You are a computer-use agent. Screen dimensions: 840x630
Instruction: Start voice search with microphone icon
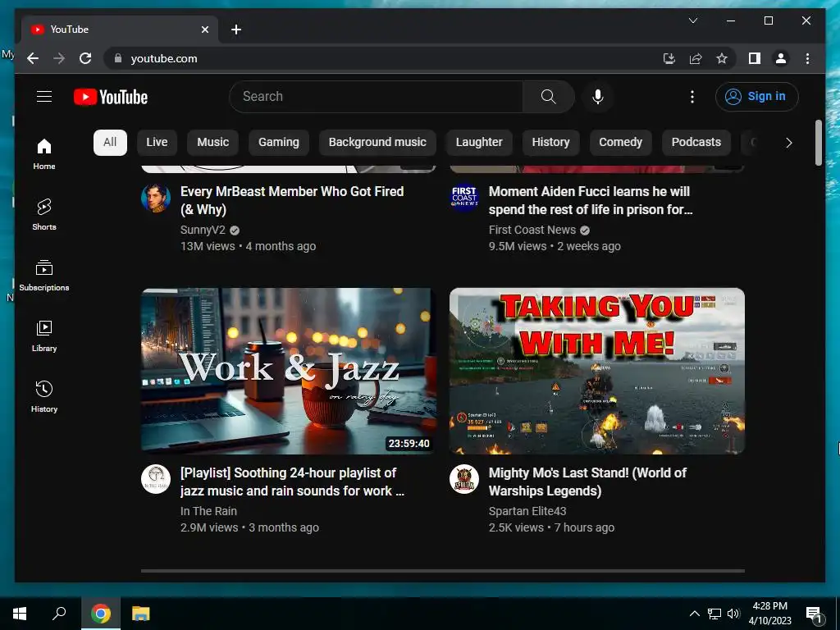(x=598, y=97)
